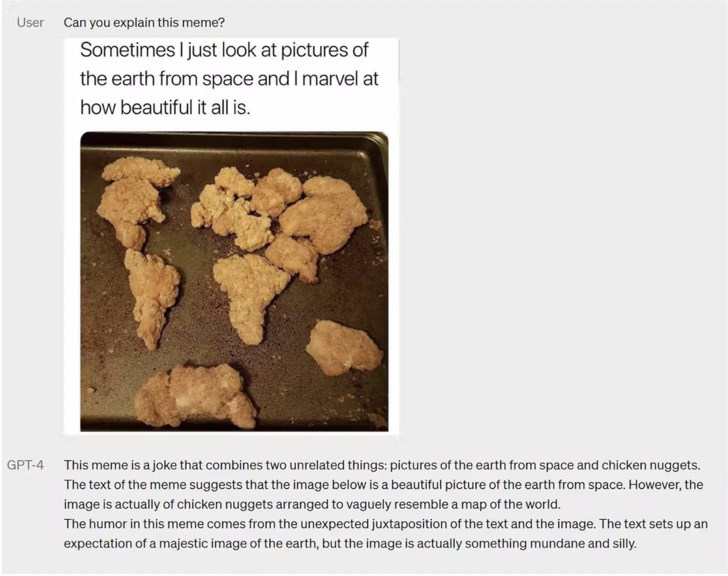Click the caption line "the earth from space"
728x576 pixels.
coord(229,79)
